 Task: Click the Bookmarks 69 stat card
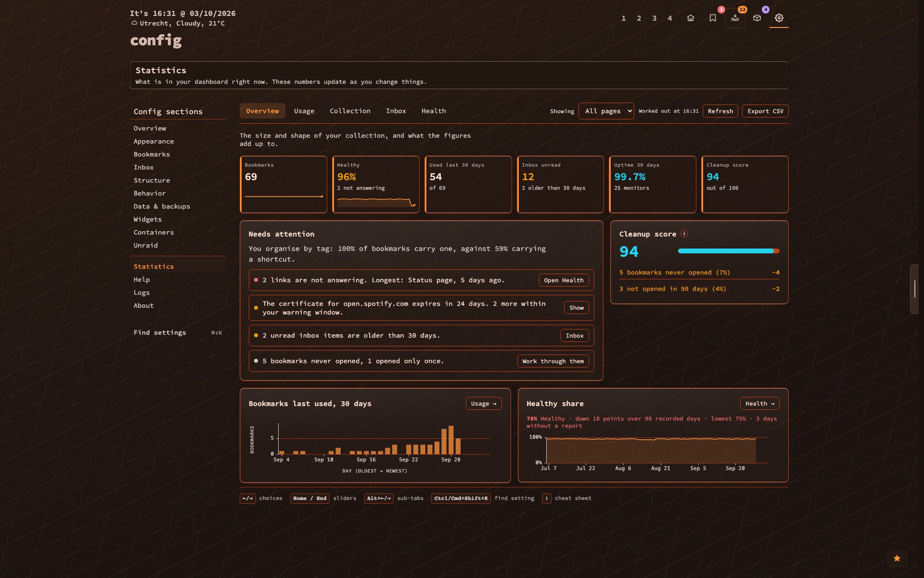[283, 184]
